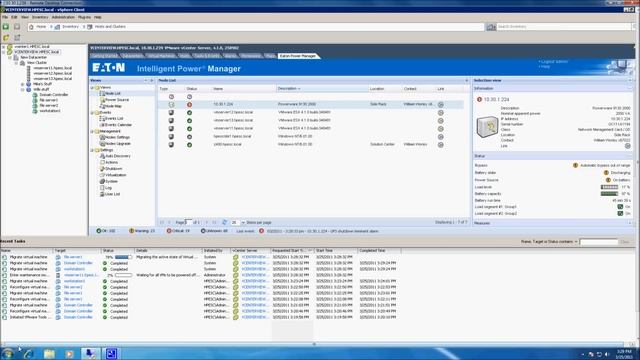Collapse the Events folder in Views panel
Viewport: 640px width, 360px height.
point(92,112)
